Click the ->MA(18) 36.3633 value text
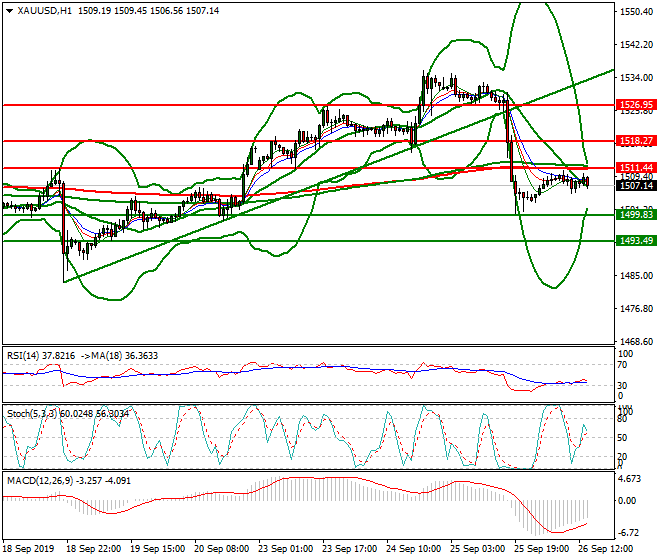 click(120, 356)
